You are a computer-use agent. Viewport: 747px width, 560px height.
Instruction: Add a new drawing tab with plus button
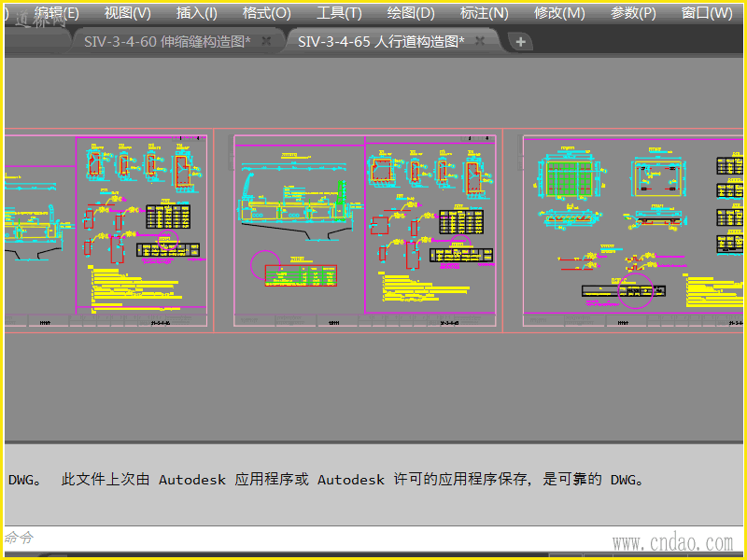click(520, 42)
